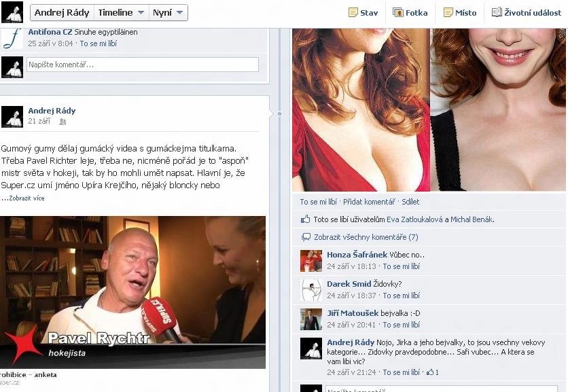
Task: Select the Místo location option
Action: click(x=460, y=13)
